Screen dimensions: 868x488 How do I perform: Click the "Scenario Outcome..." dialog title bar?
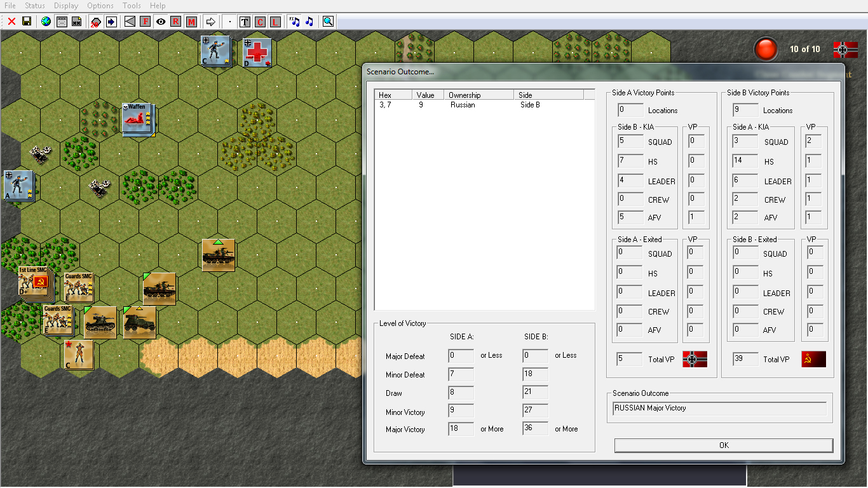tap(604, 72)
